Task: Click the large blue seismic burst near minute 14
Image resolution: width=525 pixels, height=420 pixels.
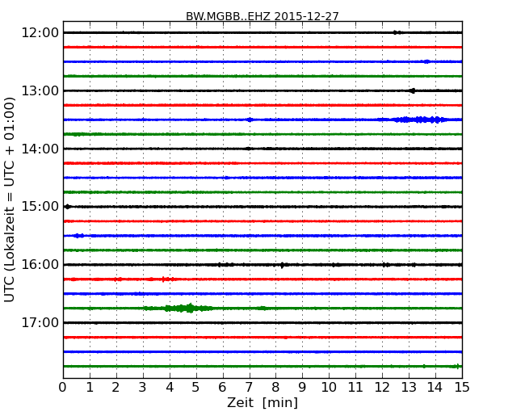Action: [x=420, y=120]
